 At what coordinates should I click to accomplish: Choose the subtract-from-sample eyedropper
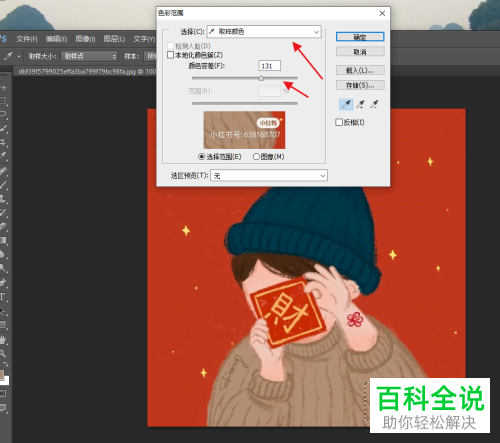374,104
